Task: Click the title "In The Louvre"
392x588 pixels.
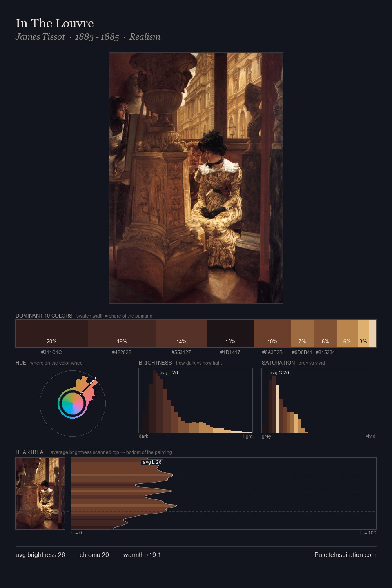Action: click(55, 23)
